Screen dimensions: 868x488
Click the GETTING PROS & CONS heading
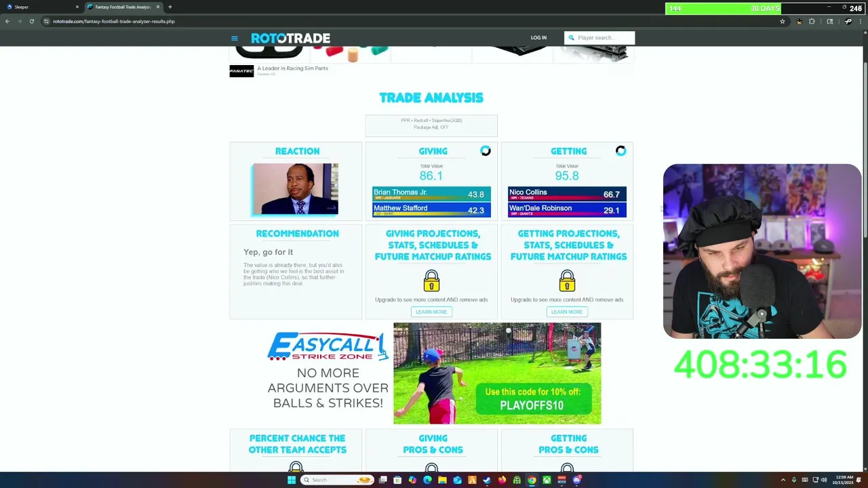click(x=568, y=444)
